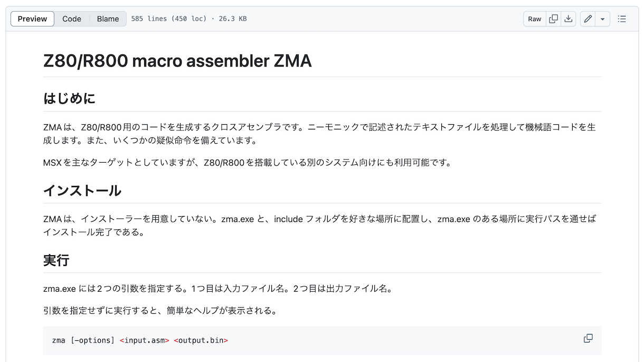Click the paragraph starting with "zma.exe には"
The height and width of the screenshot is (362, 644).
pos(217,289)
